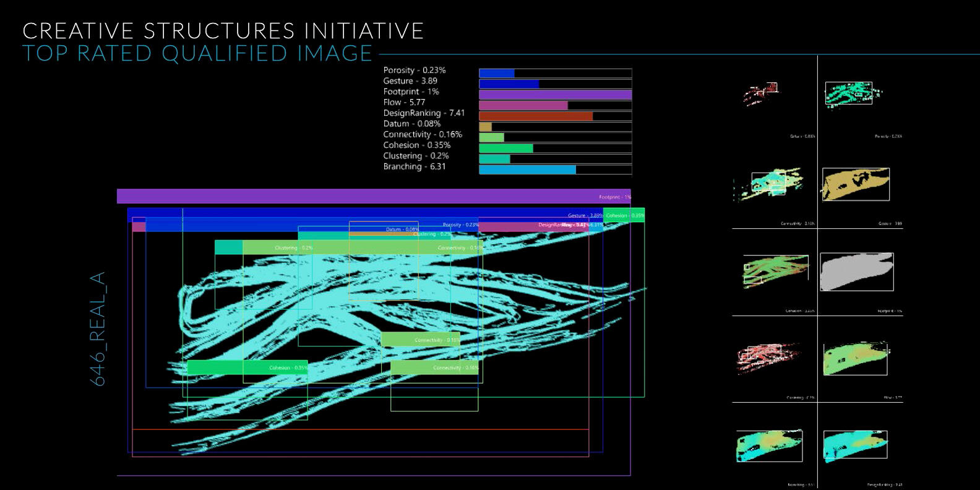
Task: Click the "Top Rated Qualified Image" subtitle
Action: 197,54
